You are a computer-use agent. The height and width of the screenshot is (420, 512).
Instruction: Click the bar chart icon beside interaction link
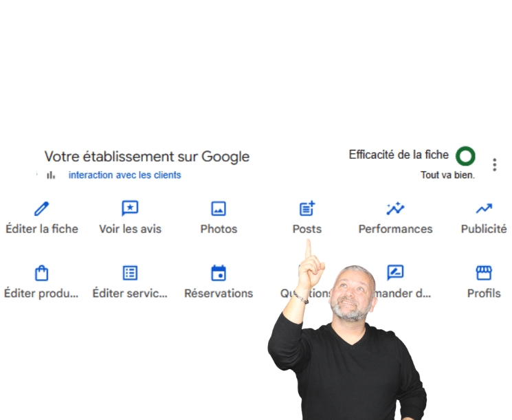coord(51,175)
